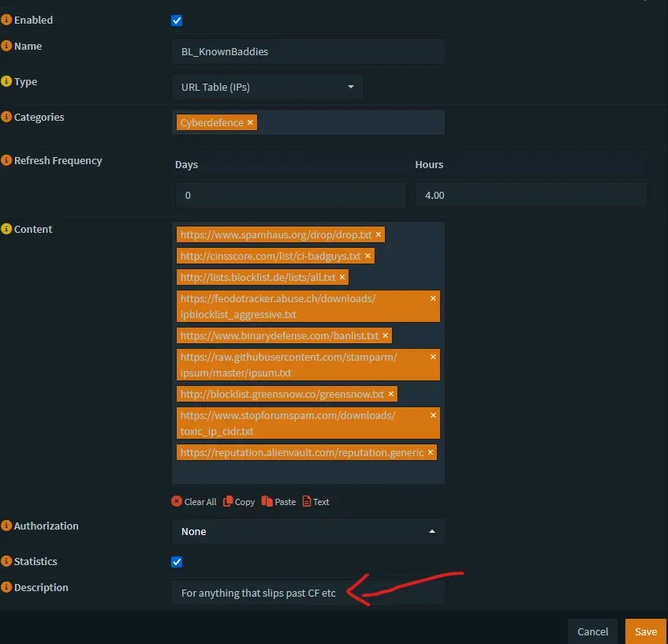The image size is (668, 644).
Task: Click the reputation.alienvault.com tag text
Action: tap(302, 452)
